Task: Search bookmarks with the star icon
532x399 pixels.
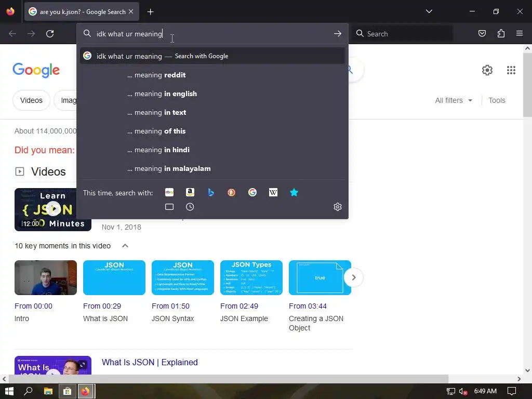Action: pyautogui.click(x=294, y=192)
